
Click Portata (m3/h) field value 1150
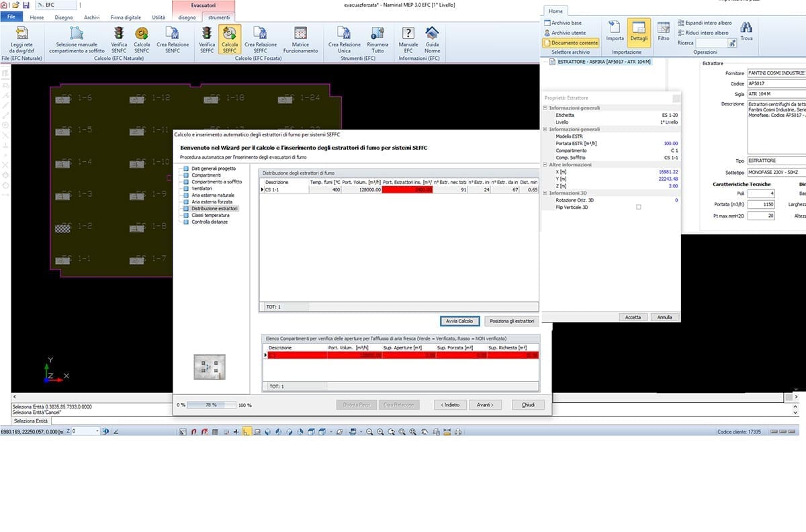tap(761, 204)
